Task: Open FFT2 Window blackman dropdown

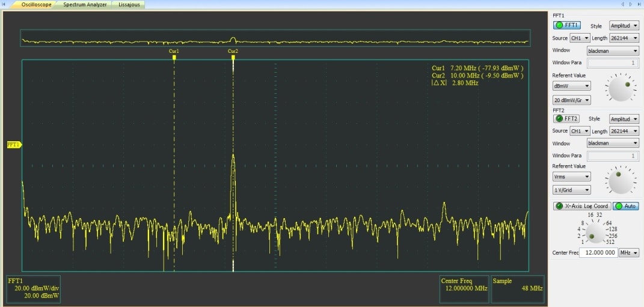Action: [x=613, y=143]
